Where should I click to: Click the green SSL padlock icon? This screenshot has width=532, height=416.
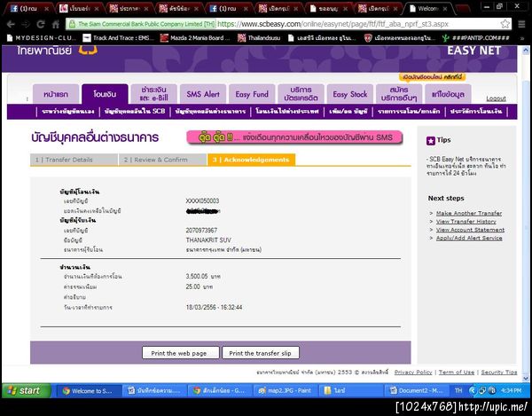[72, 24]
